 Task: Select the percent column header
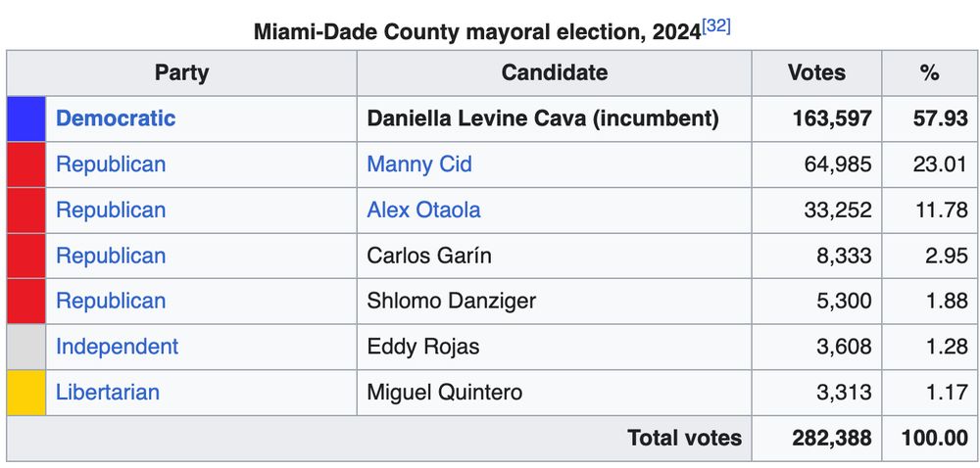tap(929, 73)
